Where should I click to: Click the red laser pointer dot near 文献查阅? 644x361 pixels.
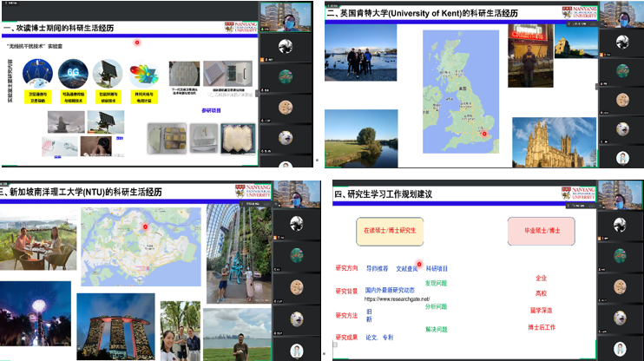(419, 264)
